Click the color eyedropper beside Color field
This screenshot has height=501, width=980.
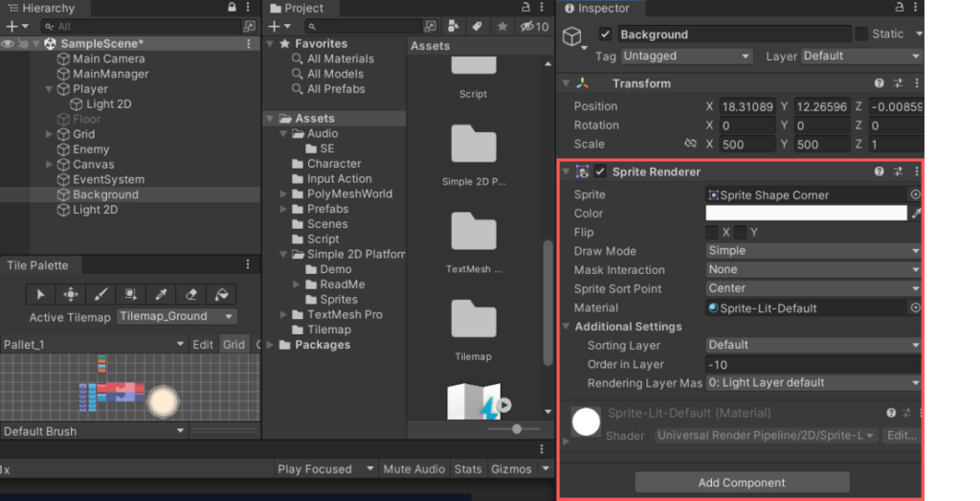click(x=916, y=214)
